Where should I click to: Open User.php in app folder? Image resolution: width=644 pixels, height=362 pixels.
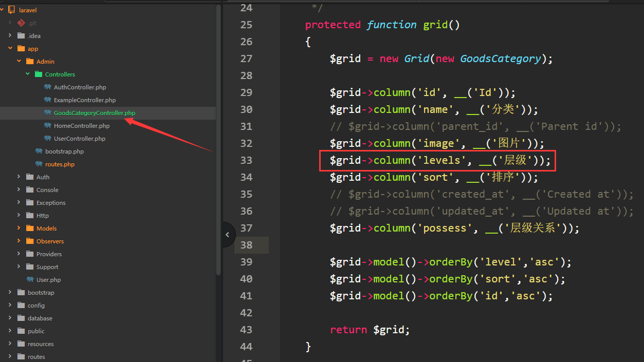coord(49,280)
